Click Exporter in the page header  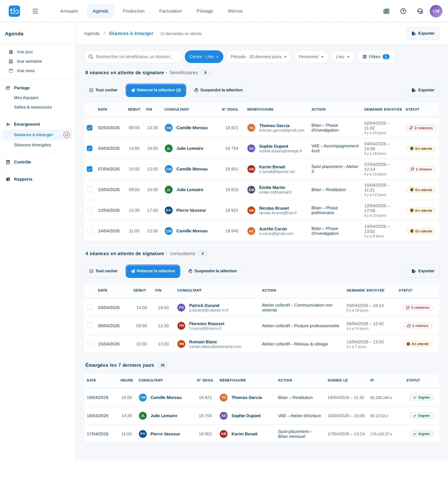(x=423, y=33)
